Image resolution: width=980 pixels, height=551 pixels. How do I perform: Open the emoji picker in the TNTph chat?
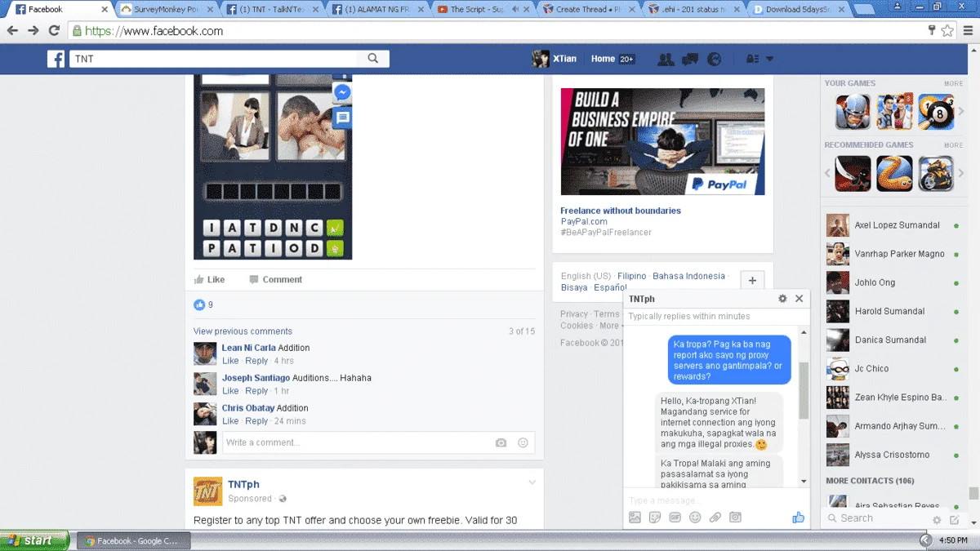695,518
